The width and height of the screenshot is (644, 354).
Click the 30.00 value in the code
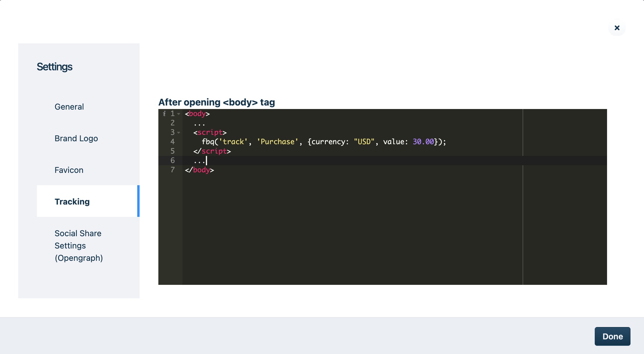point(423,142)
